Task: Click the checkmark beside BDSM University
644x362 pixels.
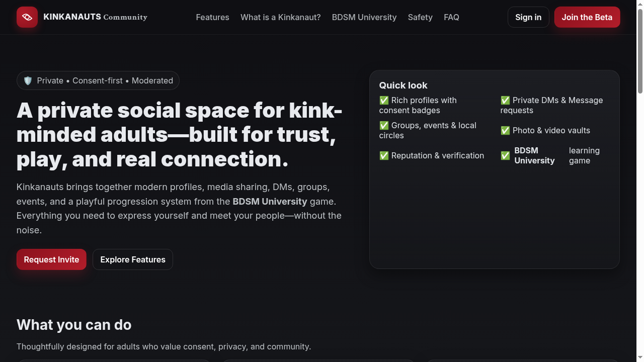Action: pos(505,156)
